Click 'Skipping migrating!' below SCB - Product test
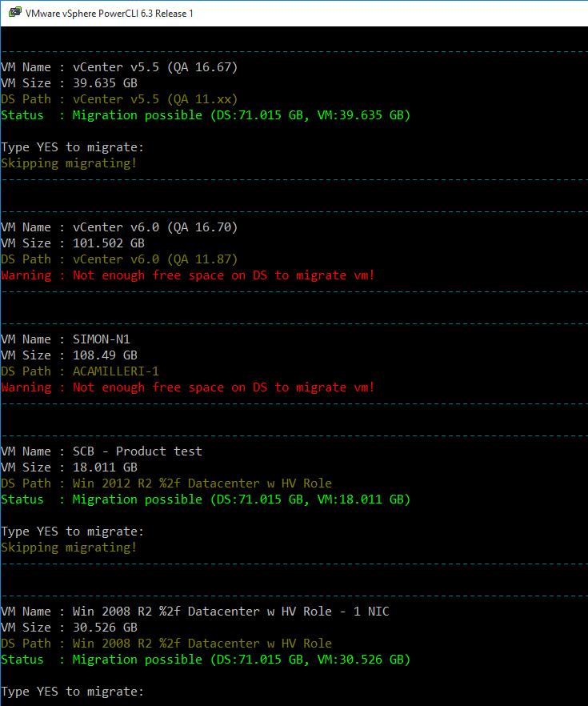This screenshot has width=588, height=706. [x=69, y=548]
